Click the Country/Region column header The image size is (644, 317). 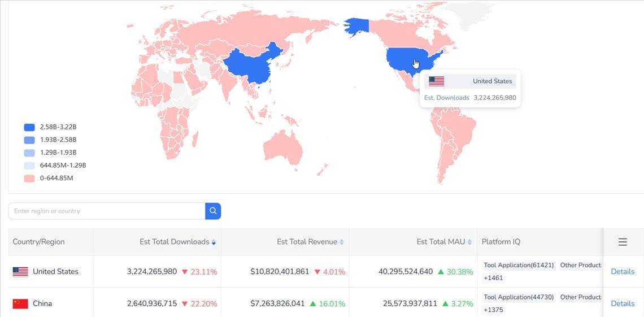(38, 242)
